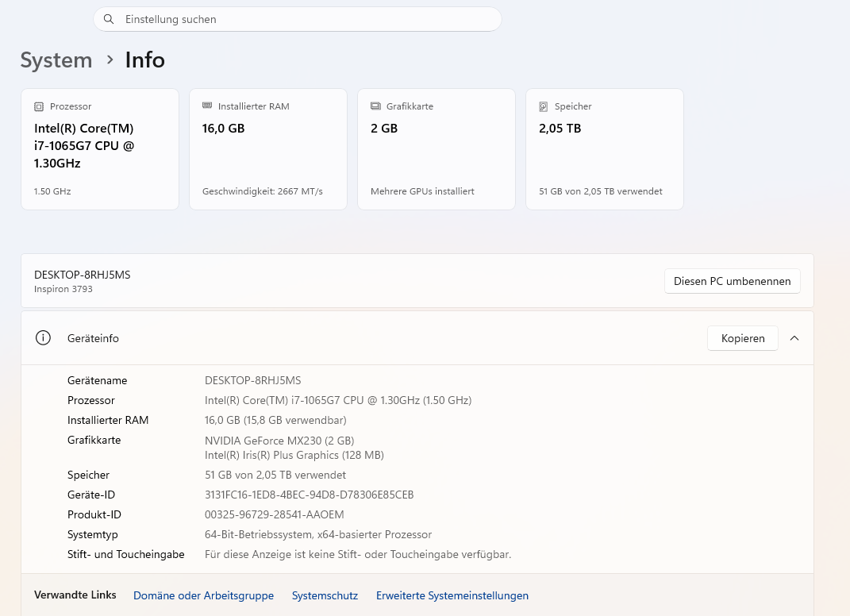This screenshot has width=850, height=616.
Task: Select Gerätename value DESKTOP-8RHJ5MS
Action: click(252, 381)
